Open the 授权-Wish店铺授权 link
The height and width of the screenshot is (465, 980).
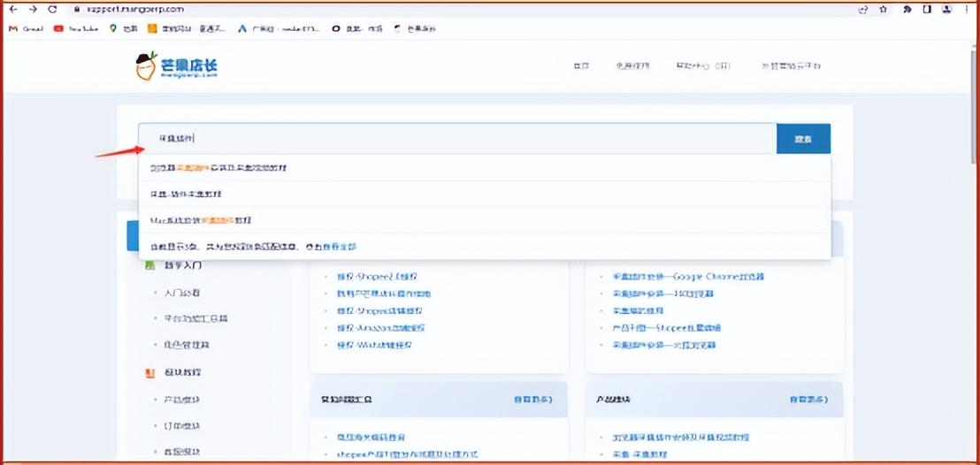(374, 345)
